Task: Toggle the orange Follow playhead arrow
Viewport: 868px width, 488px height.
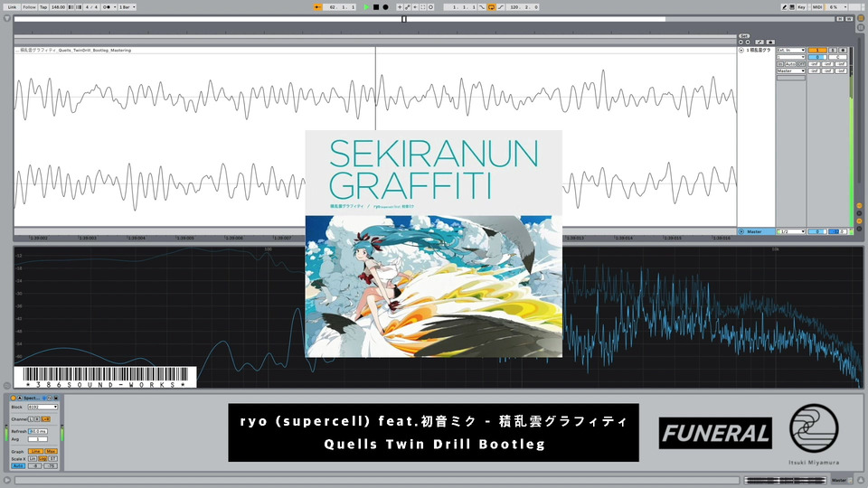Action: click(x=317, y=7)
